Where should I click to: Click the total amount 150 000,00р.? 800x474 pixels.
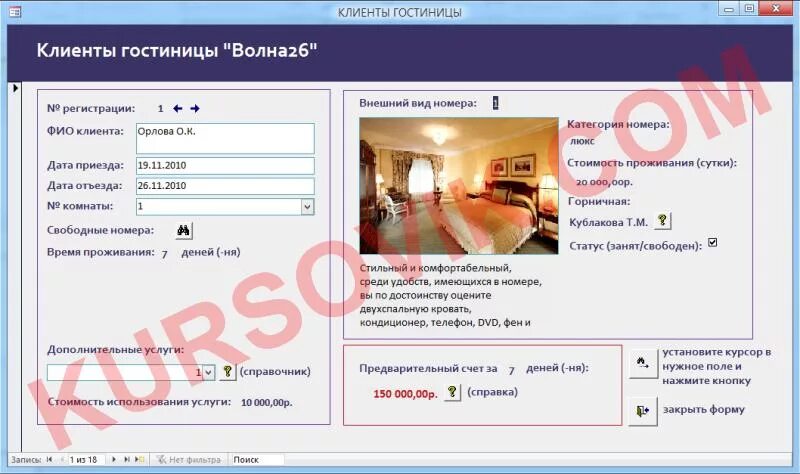point(405,394)
